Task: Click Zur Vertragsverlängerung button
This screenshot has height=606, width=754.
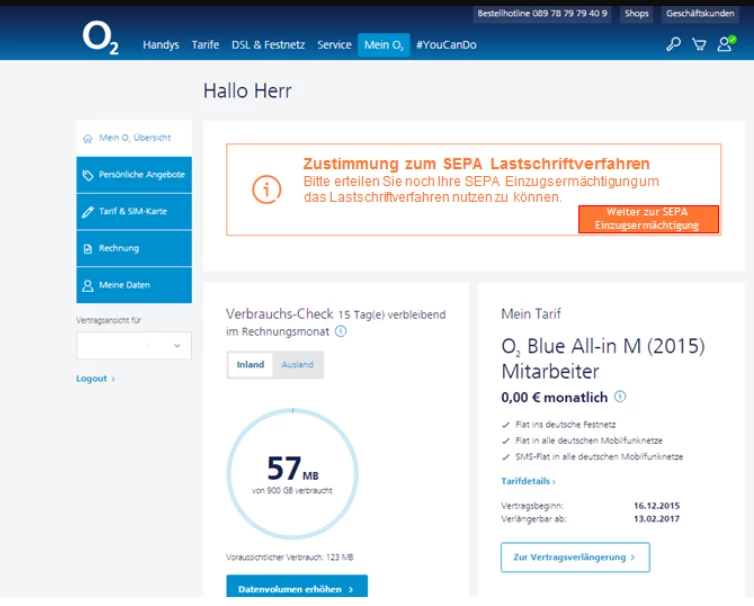Action: point(575,557)
